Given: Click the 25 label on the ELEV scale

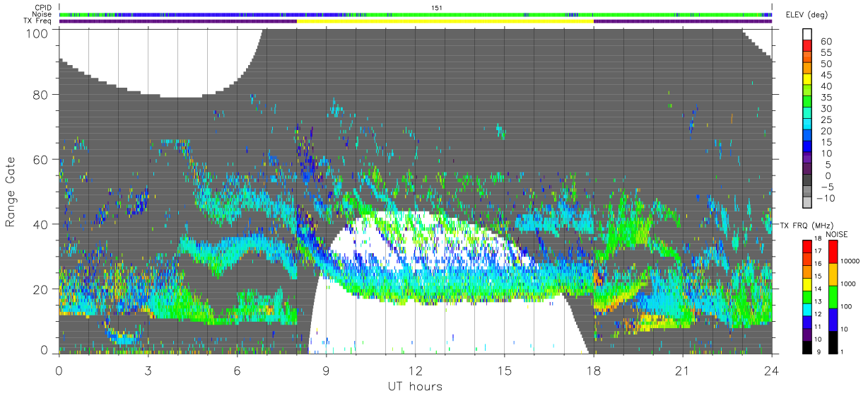Looking at the screenshot, I should (x=826, y=120).
